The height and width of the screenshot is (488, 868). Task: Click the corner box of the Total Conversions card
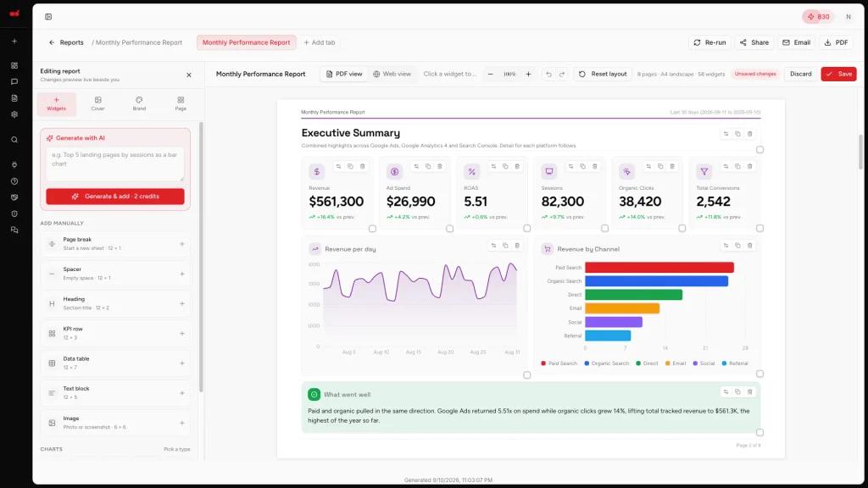pos(759,229)
